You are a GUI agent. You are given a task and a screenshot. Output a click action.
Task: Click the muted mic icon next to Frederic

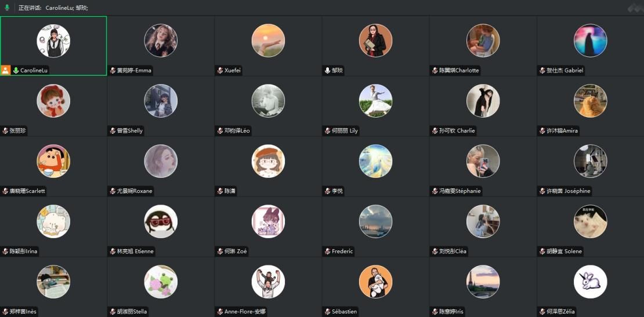pos(327,252)
